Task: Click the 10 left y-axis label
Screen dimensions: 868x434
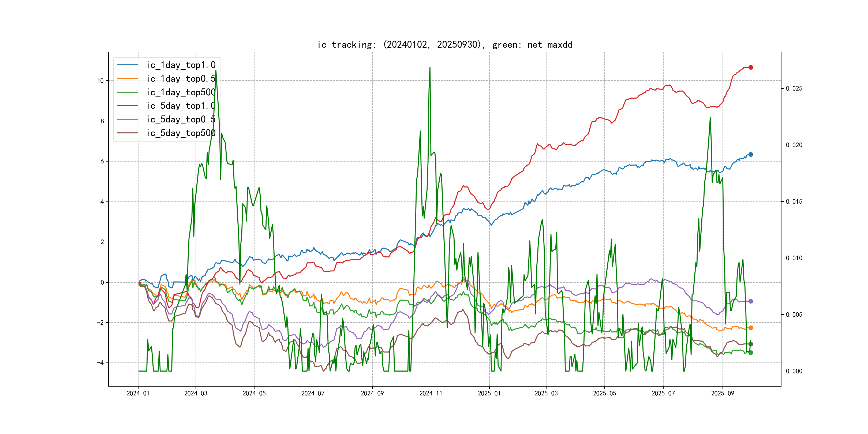Action: [x=100, y=81]
